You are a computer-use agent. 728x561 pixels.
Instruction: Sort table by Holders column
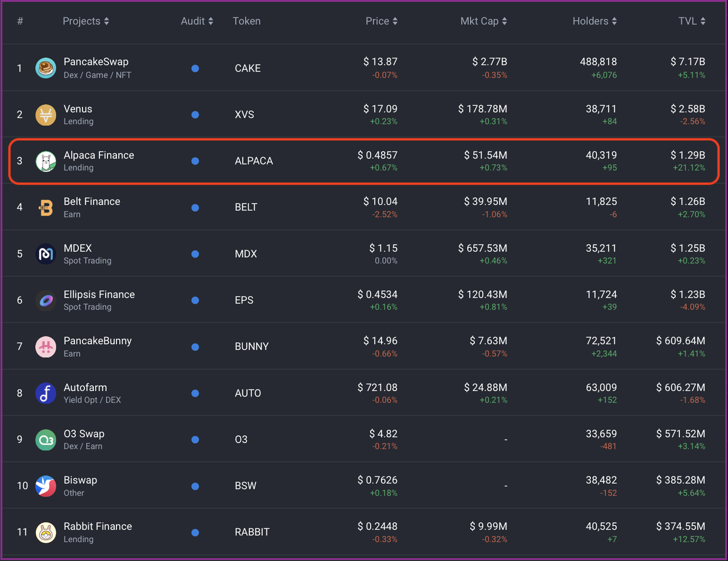tap(595, 21)
